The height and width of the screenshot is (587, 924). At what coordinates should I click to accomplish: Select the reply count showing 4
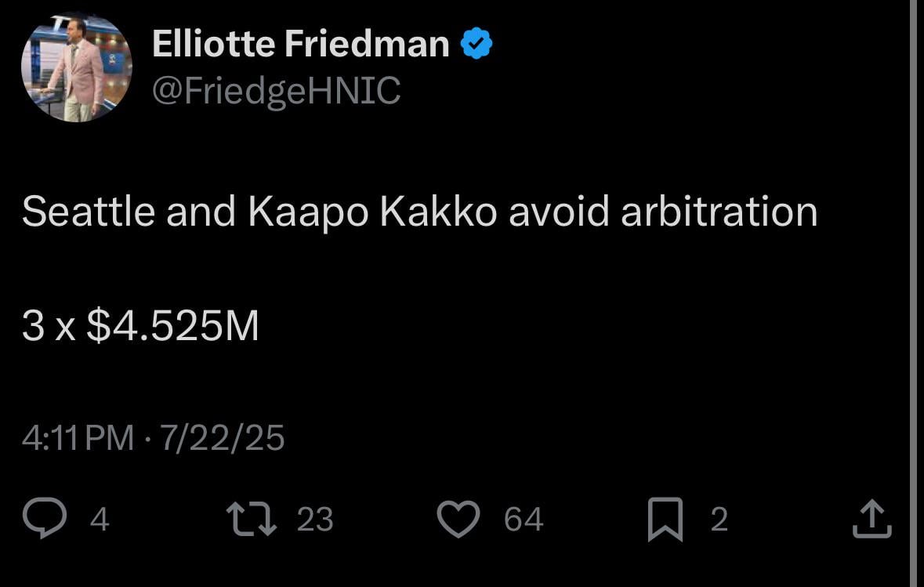point(100,520)
